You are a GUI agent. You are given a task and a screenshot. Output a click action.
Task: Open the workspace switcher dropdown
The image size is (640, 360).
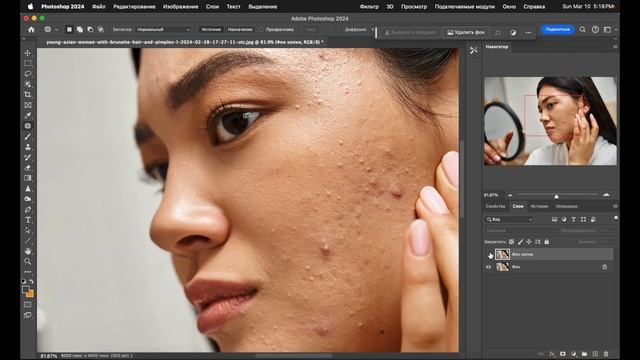pos(609,29)
